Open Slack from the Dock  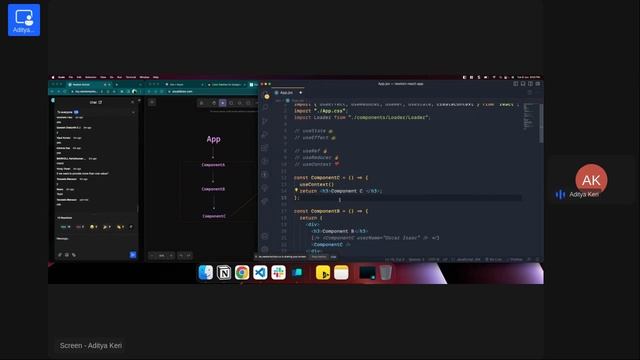[x=278, y=273]
